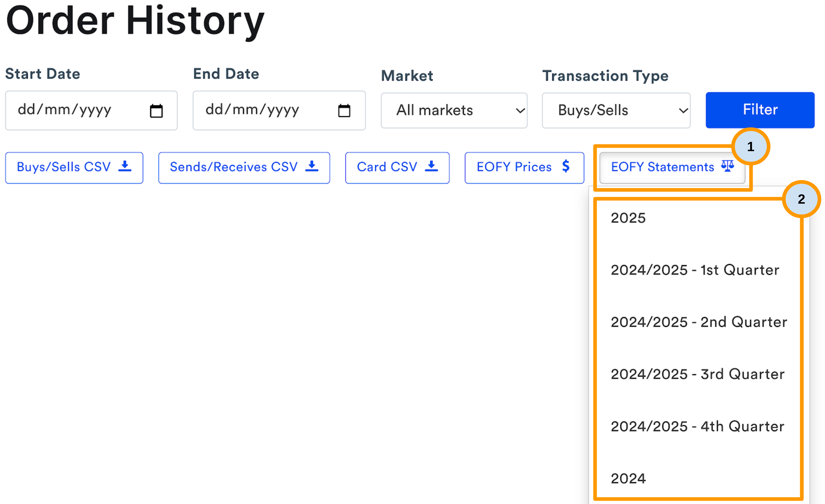Apply the blue Filter button

760,110
